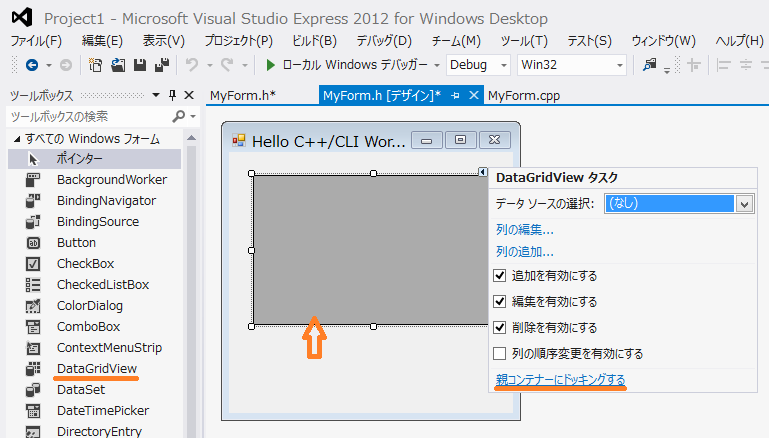Viewport: 769px width, 438px height.
Task: Enable 列の順序変更を有効にする checkbox
Action: point(499,353)
